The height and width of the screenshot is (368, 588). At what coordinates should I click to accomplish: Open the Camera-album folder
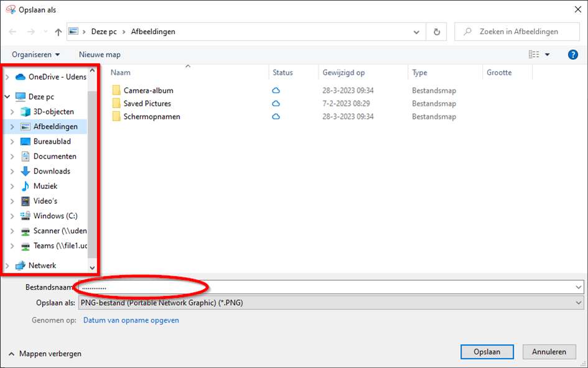(148, 91)
